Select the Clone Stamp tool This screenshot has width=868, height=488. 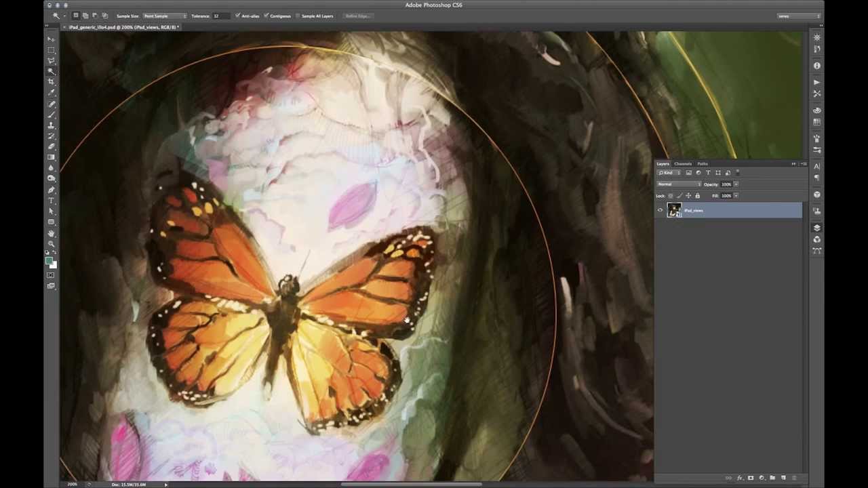pyautogui.click(x=51, y=125)
